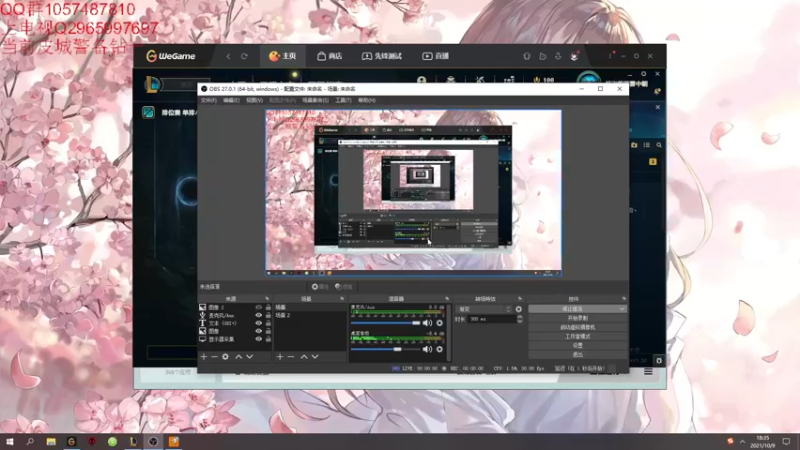This screenshot has height=450, width=800.
Task: Refresh the WeGame page
Action: pyautogui.click(x=244, y=56)
